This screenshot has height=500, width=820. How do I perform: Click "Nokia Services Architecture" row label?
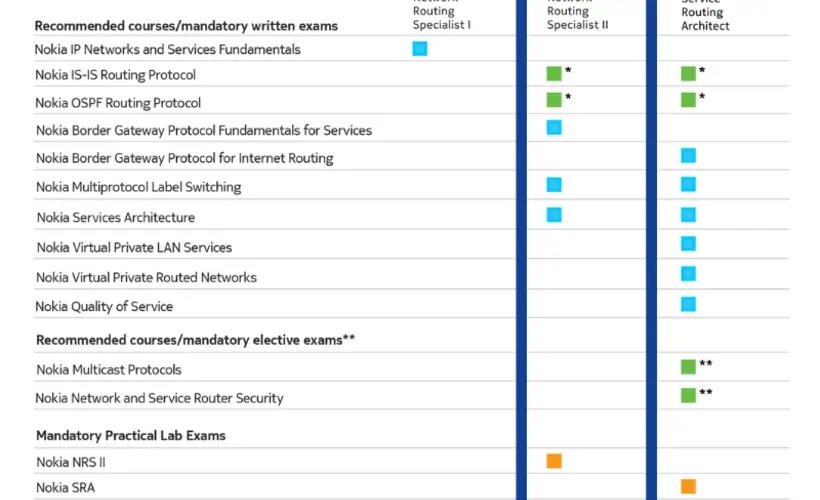point(116,218)
